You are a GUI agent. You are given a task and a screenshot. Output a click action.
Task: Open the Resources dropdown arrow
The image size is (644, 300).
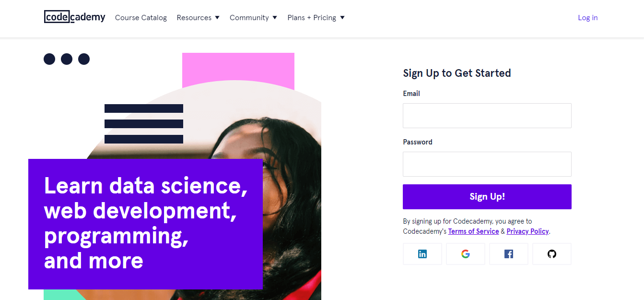[x=218, y=17]
